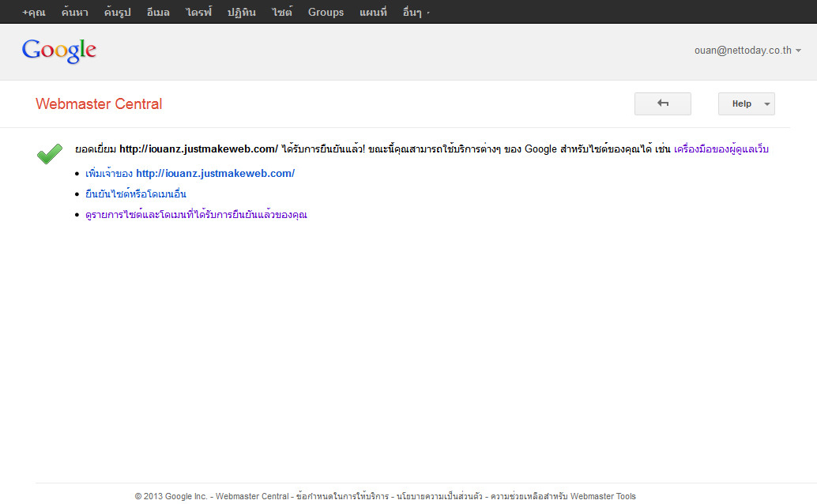Open นโยบายความเป็นส่วนตัว footer link
817x504 pixels.
click(439, 496)
